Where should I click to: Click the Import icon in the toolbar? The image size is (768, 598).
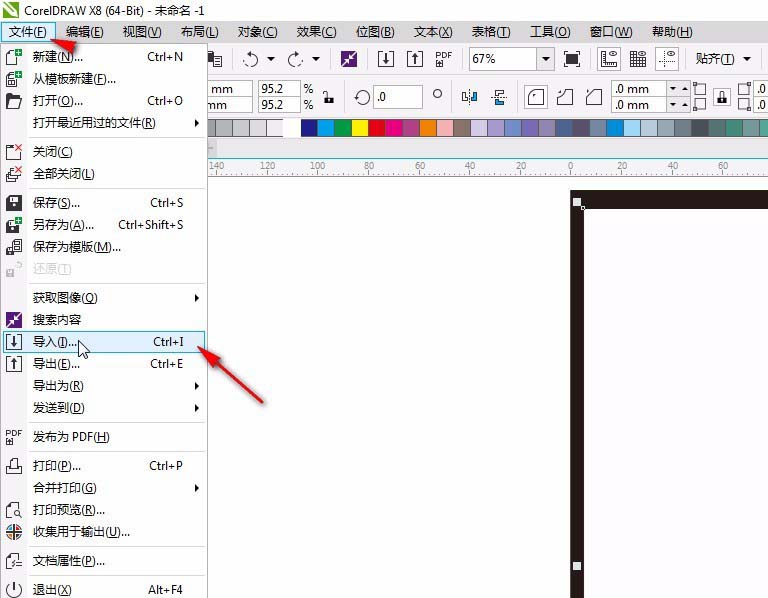(x=385, y=59)
